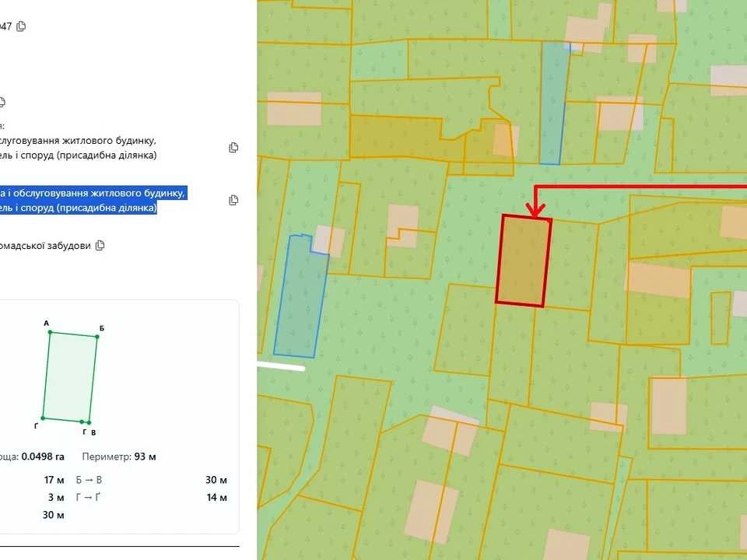Select the large blue-outlined parcel on the map's left
The width and height of the screenshot is (747, 560).
[301, 296]
